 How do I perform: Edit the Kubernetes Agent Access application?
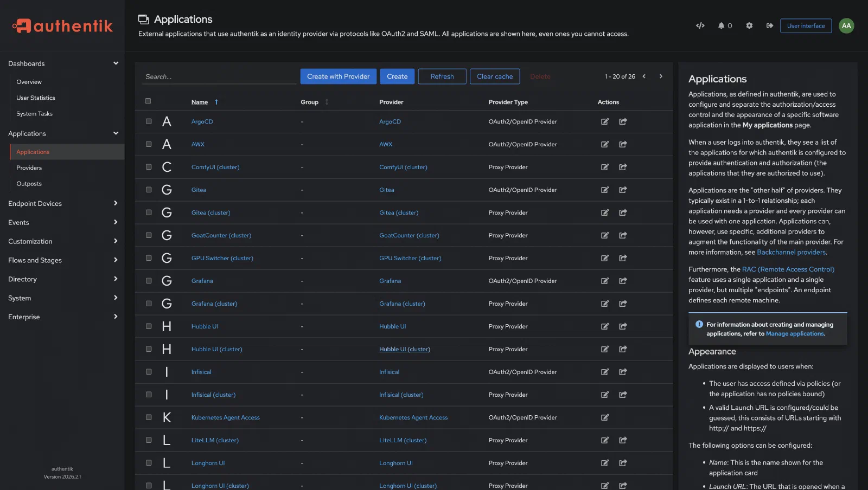(605, 417)
